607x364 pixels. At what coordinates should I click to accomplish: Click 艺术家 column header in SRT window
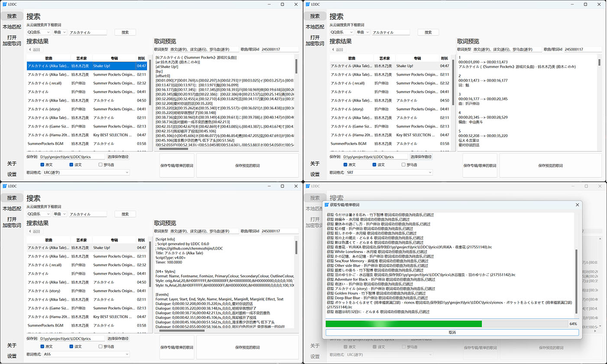pyautogui.click(x=384, y=58)
